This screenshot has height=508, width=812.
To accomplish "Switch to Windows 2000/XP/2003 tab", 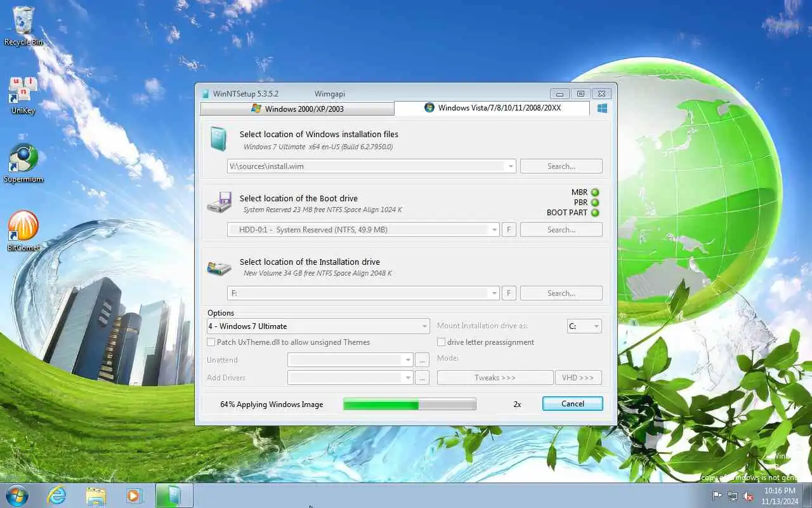I will pos(298,109).
